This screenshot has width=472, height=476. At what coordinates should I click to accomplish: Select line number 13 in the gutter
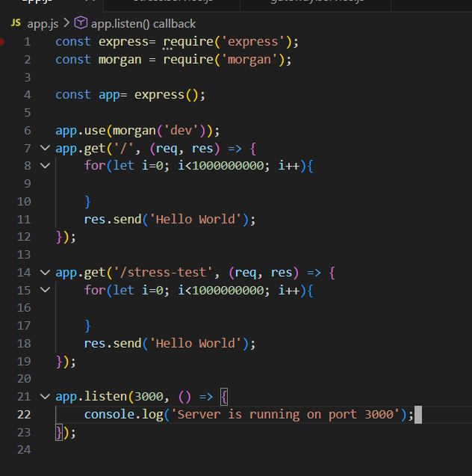coord(24,255)
